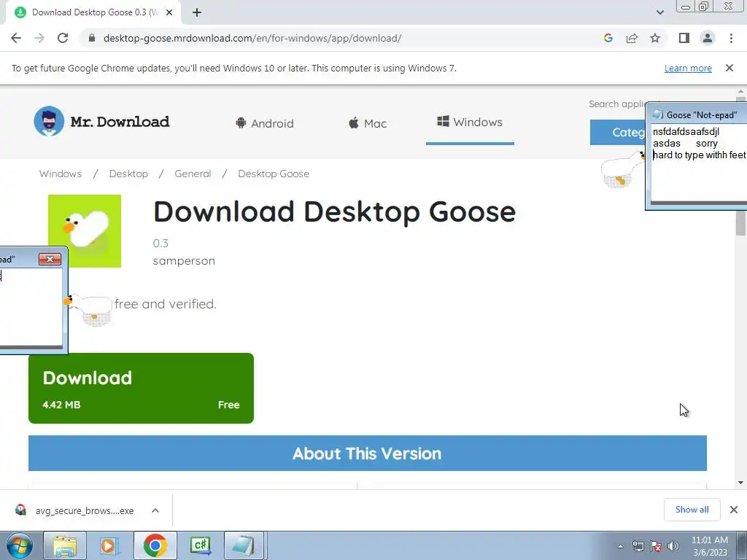747x560 pixels.
Task: Bookmark this page with the star
Action: coord(655,38)
